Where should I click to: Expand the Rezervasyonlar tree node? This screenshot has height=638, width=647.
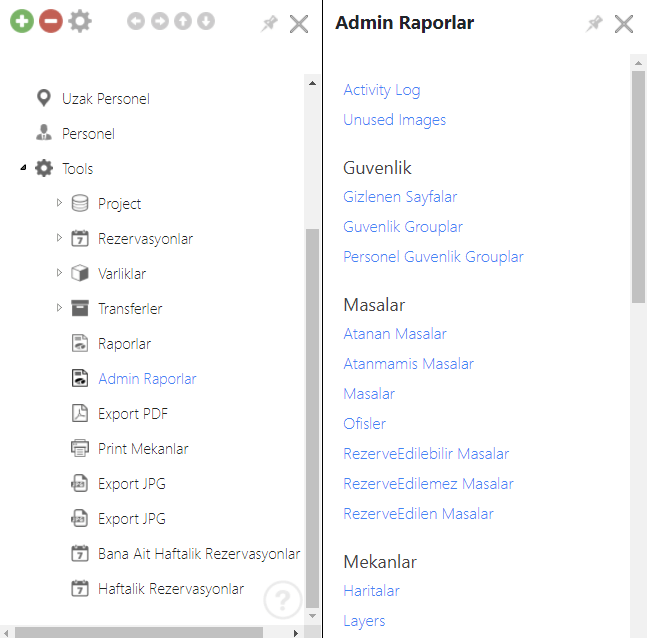pyautogui.click(x=59, y=238)
